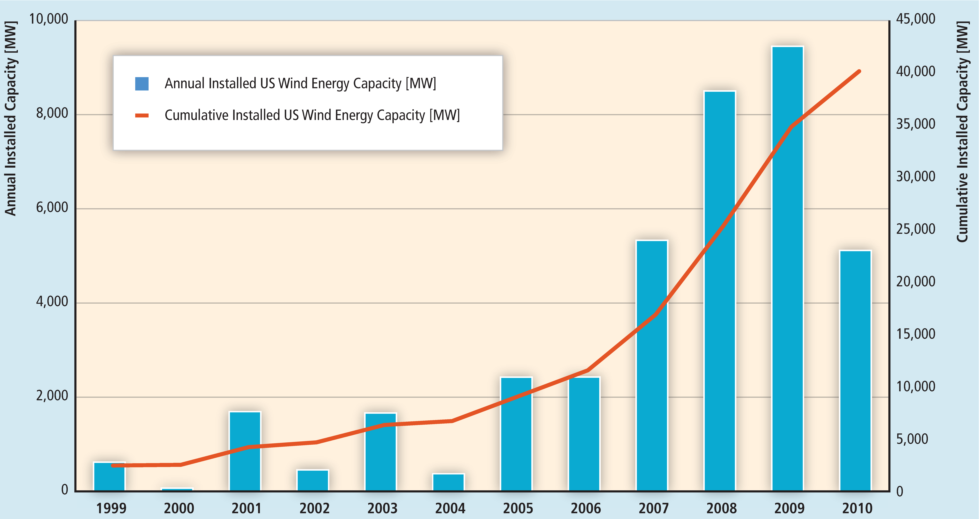
Task: Click the 'Annual Installed Capacity [MW]' axis title
Action: [11, 118]
